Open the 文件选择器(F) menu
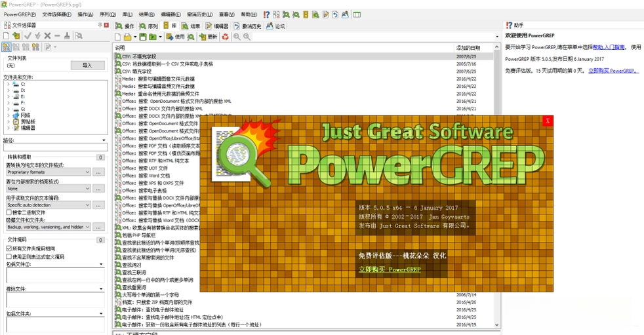The width and height of the screenshot is (644, 335). pyautogui.click(x=56, y=14)
